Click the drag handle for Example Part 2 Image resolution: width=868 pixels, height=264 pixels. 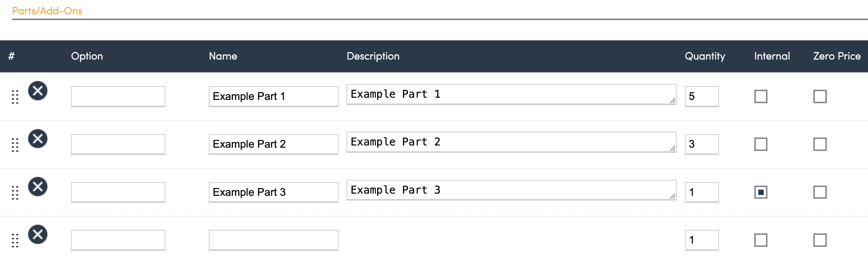[15, 145]
